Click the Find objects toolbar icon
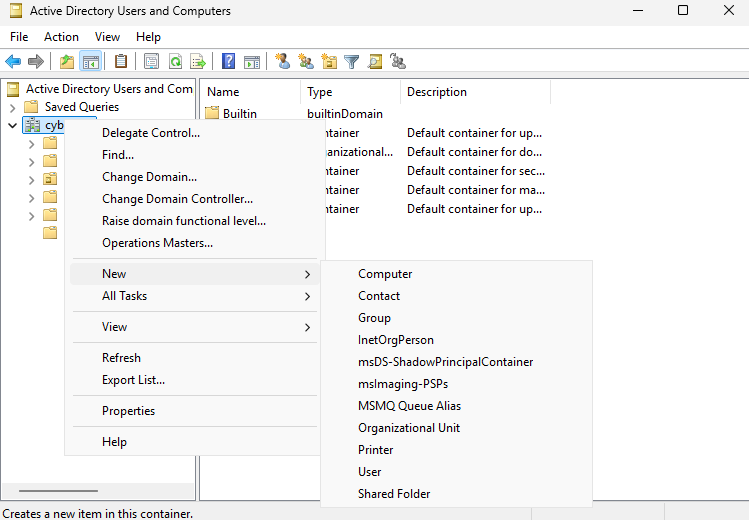This screenshot has width=749, height=520. tap(375, 61)
